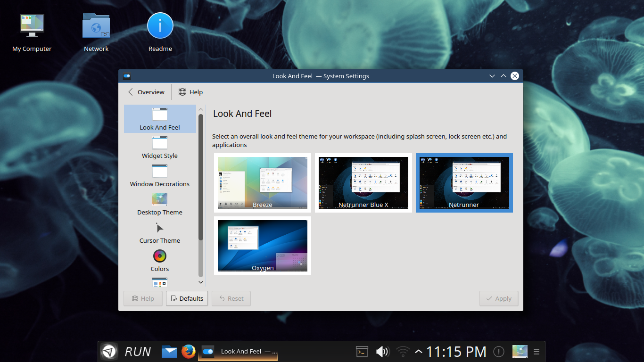Open the system settings tray icon

[x=520, y=352]
